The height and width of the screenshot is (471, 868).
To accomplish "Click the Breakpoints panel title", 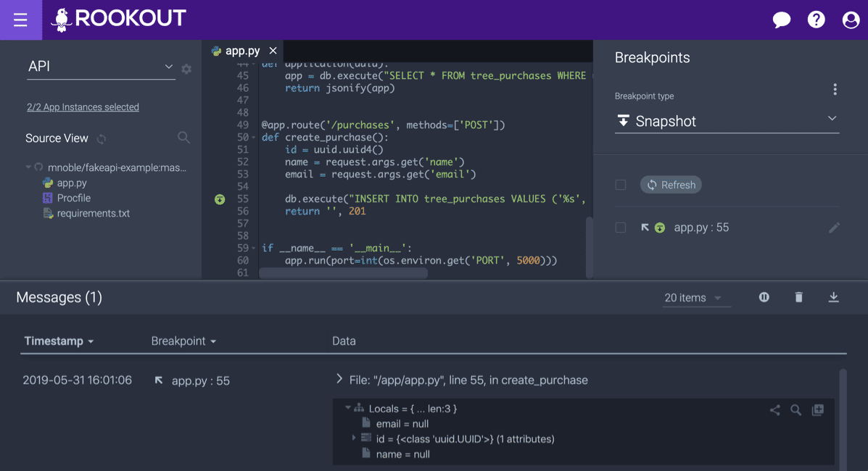I will coord(652,57).
